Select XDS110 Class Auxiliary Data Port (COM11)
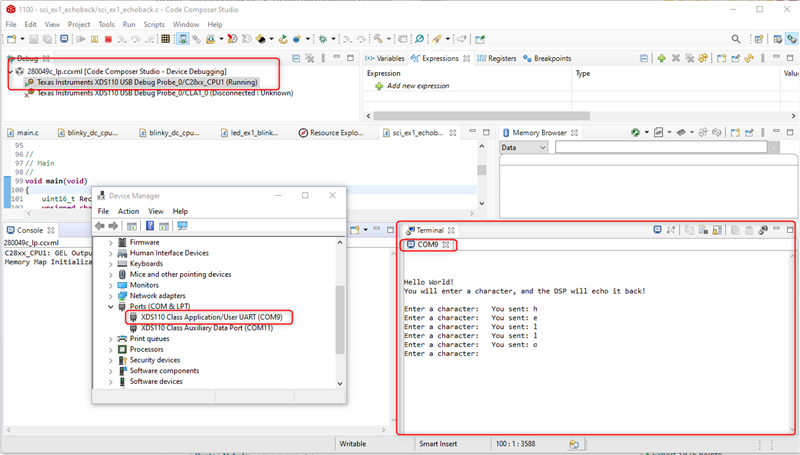 pyautogui.click(x=207, y=328)
